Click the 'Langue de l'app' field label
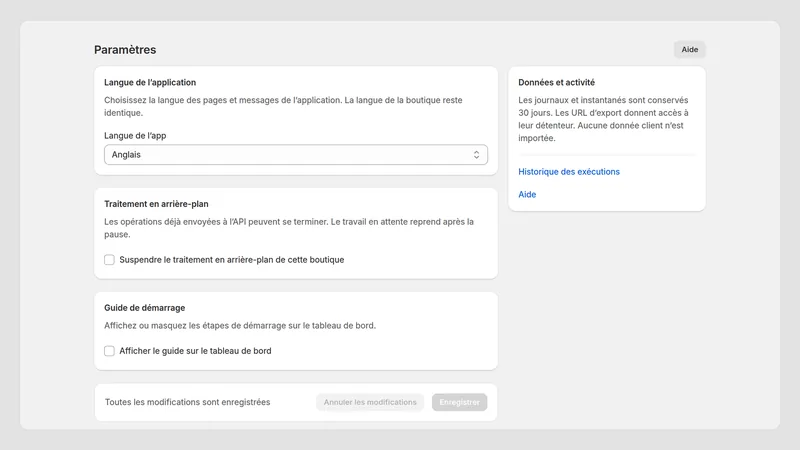800x450 pixels. pos(135,136)
